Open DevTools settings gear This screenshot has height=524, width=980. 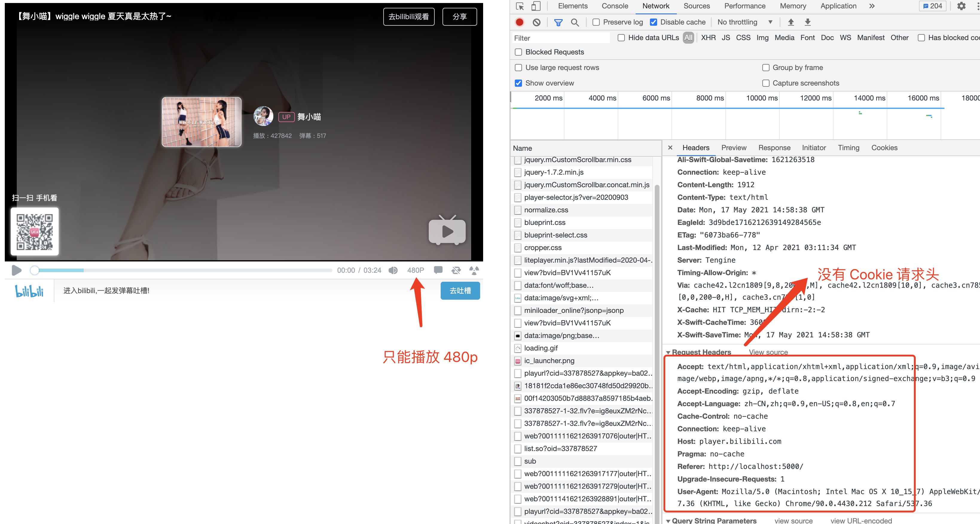[x=961, y=6]
